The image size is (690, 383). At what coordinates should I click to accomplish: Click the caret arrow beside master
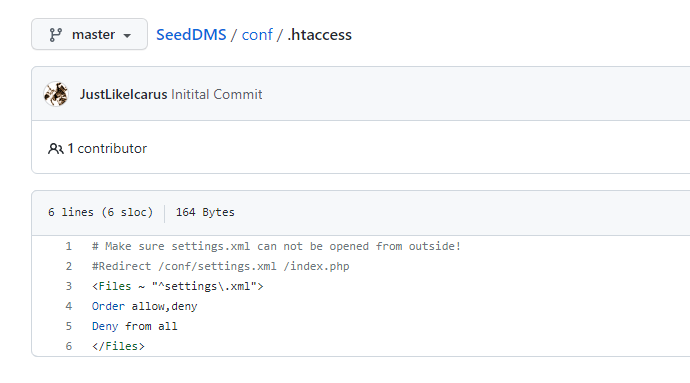tap(127, 36)
